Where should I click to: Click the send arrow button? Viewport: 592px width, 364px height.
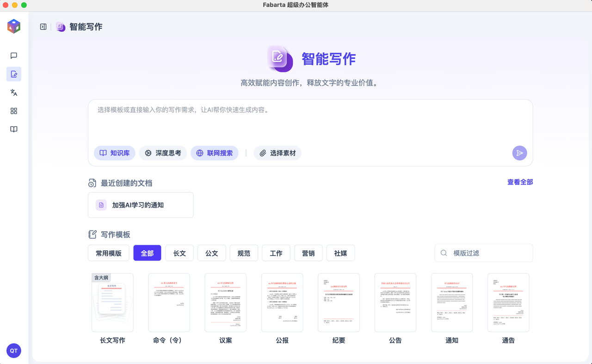(519, 153)
